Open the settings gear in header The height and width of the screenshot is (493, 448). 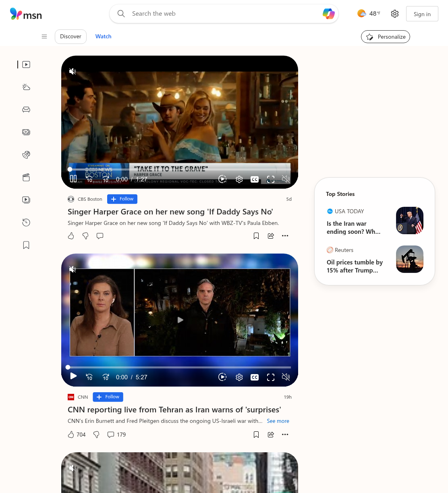coord(395,14)
